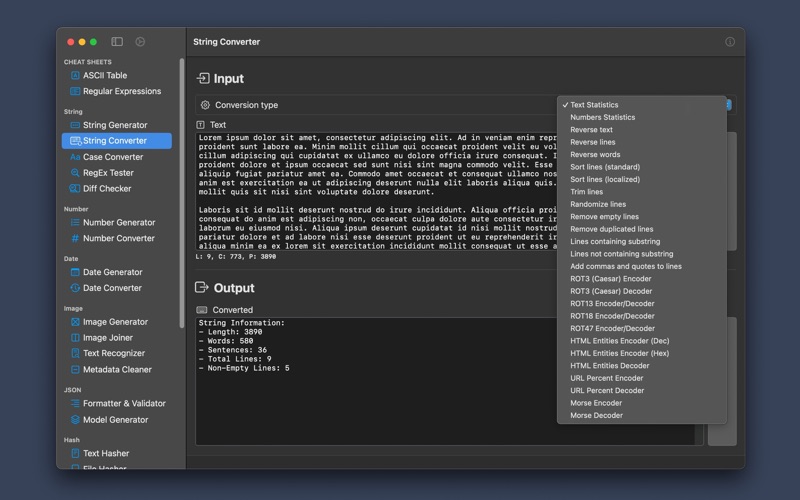Click the String Converter sidebar icon

(x=76, y=141)
